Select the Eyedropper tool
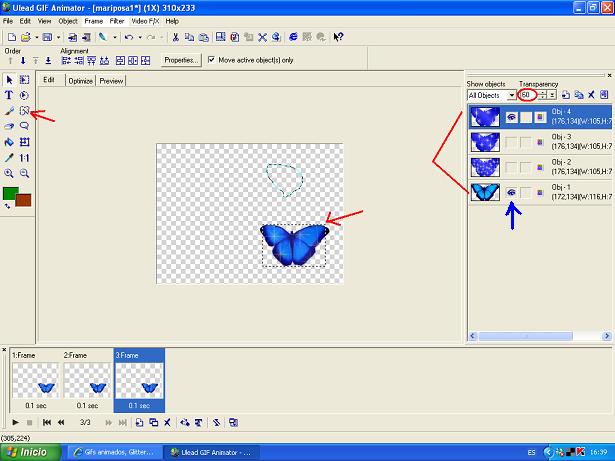Screen dimensions: 615x461 pyautogui.click(x=9, y=158)
